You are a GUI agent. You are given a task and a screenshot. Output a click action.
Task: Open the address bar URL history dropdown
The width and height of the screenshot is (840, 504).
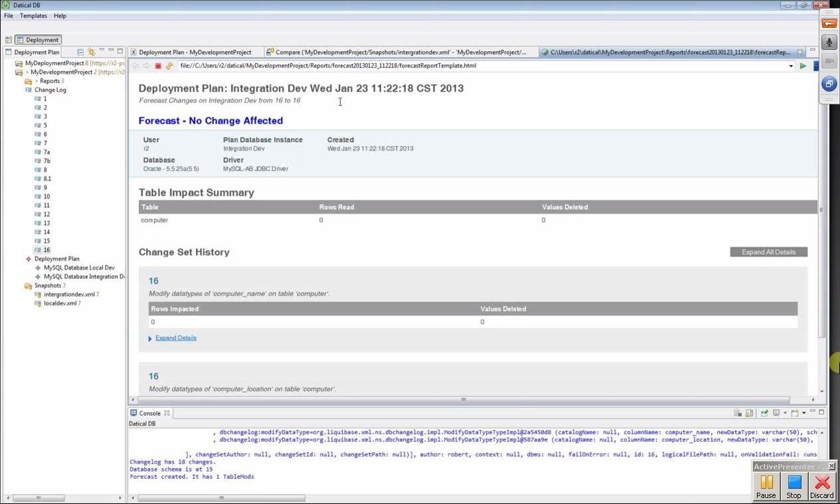point(791,66)
